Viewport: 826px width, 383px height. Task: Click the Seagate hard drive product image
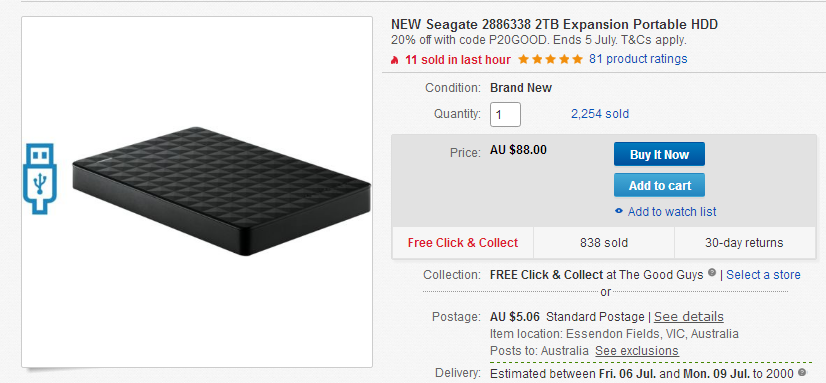[x=221, y=191]
